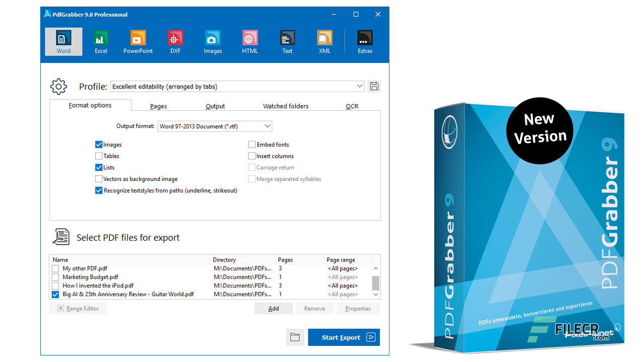Enable the Tables checkbox
Image resolution: width=644 pixels, height=362 pixels.
click(99, 156)
